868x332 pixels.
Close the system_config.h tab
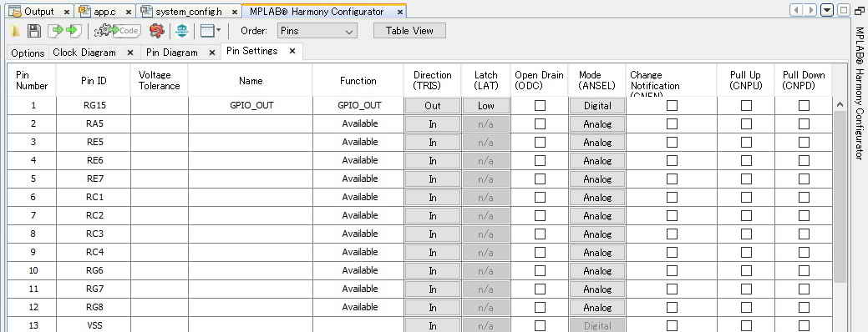tap(235, 12)
